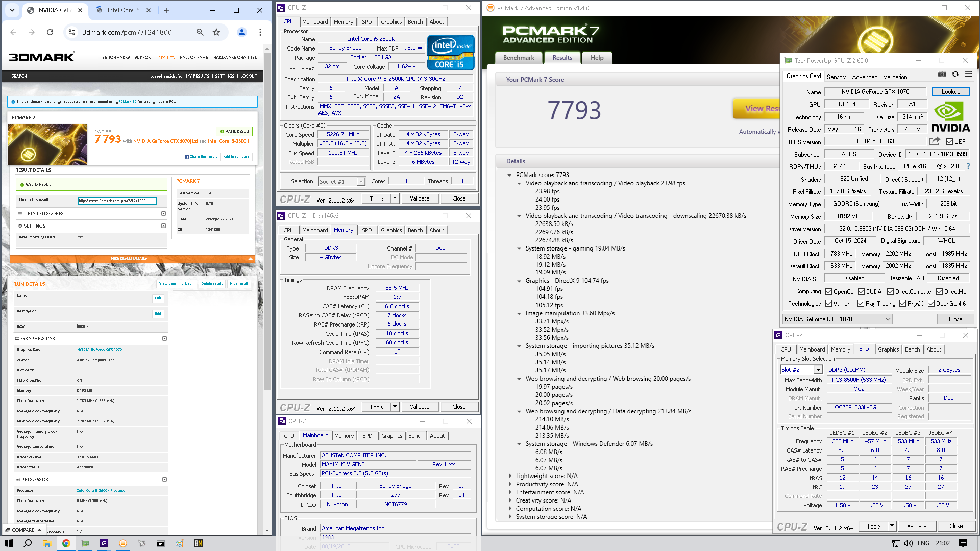The height and width of the screenshot is (551, 980).
Task: Click the PCIe bus interface question mark
Action: coord(968,166)
